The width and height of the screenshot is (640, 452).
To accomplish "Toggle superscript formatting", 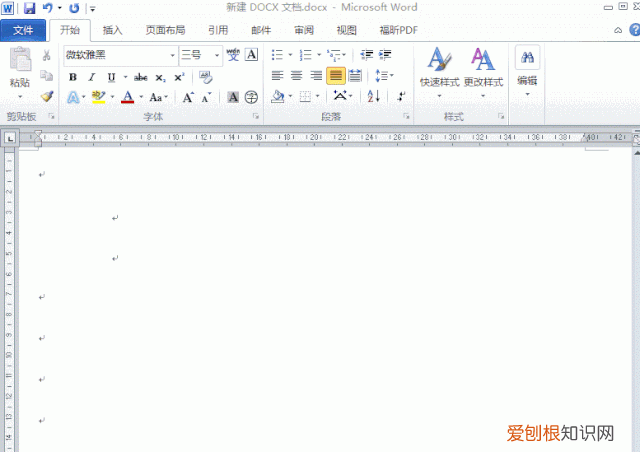I will coord(179,77).
